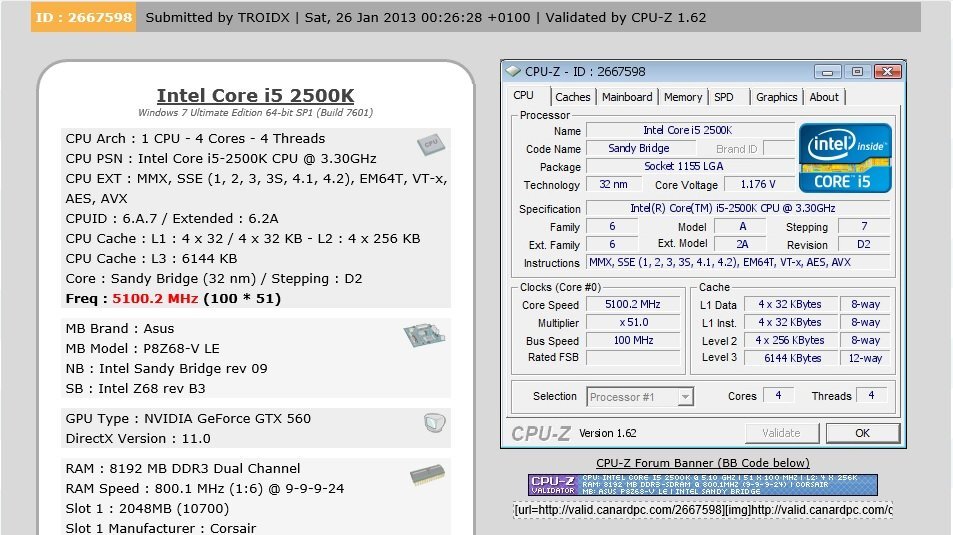Click the Threads count field
This screenshot has width=953, height=535.
pos(871,396)
